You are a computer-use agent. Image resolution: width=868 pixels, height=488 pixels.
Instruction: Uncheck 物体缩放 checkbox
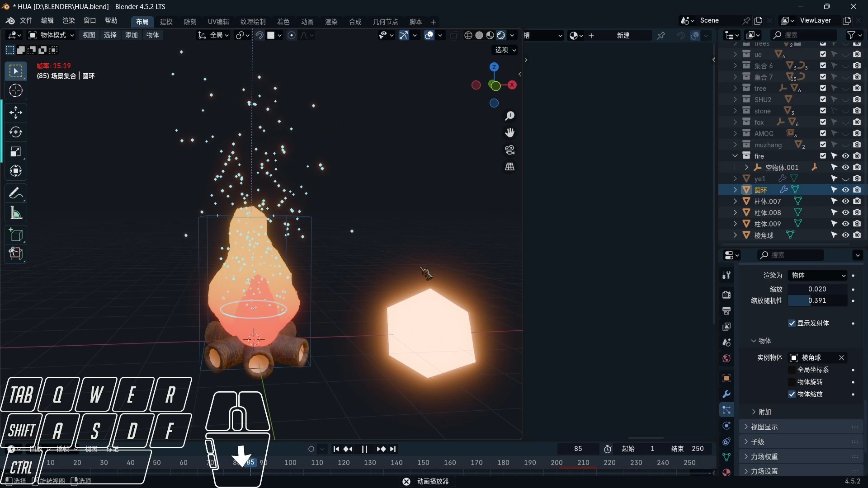tap(792, 394)
